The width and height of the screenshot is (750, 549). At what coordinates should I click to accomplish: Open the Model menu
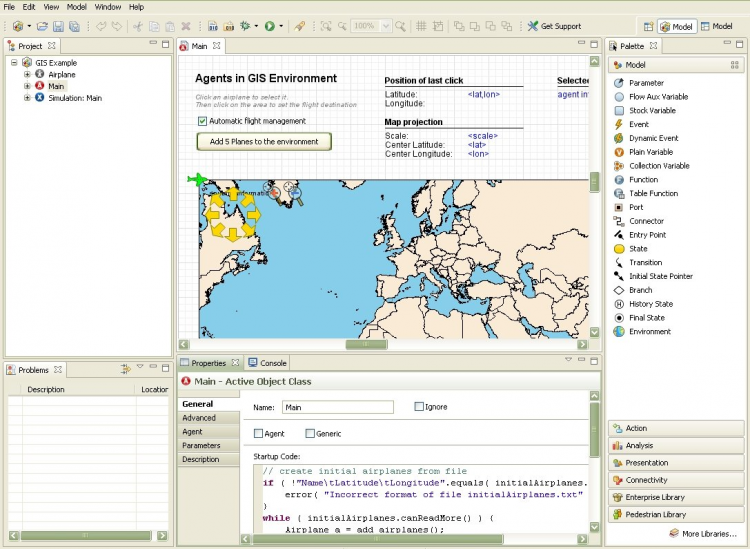tap(77, 7)
